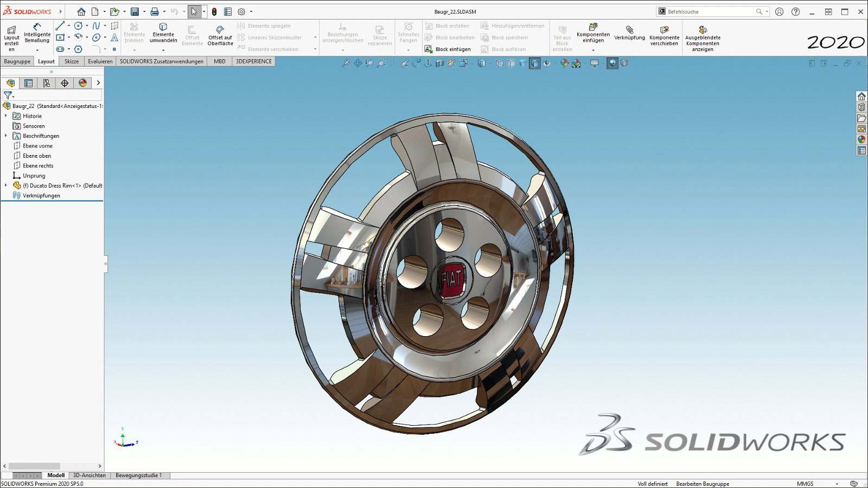The height and width of the screenshot is (488, 868).
Task: Toggle Shaded With Edges display style
Action: (x=535, y=63)
